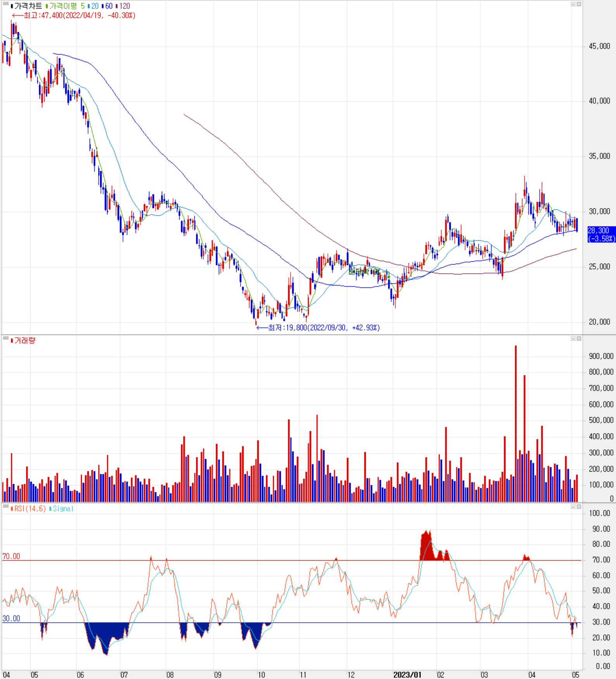Click the 10 month marker on date axis
This screenshot has height=679, width=616.
pyautogui.click(x=261, y=675)
